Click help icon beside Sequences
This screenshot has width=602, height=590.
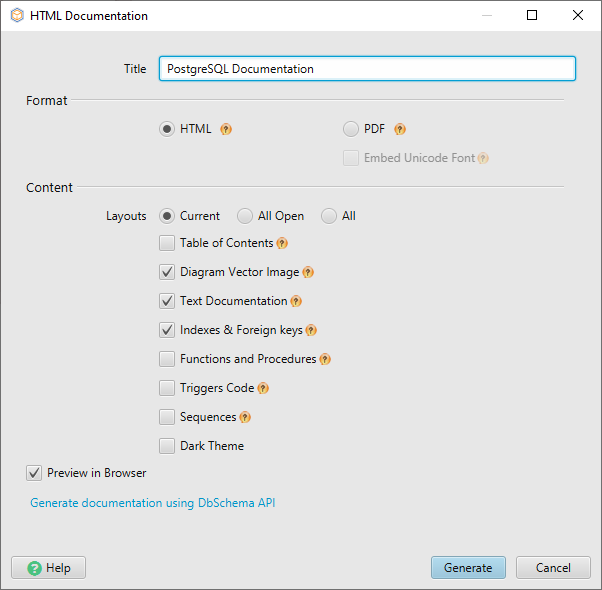pos(245,417)
